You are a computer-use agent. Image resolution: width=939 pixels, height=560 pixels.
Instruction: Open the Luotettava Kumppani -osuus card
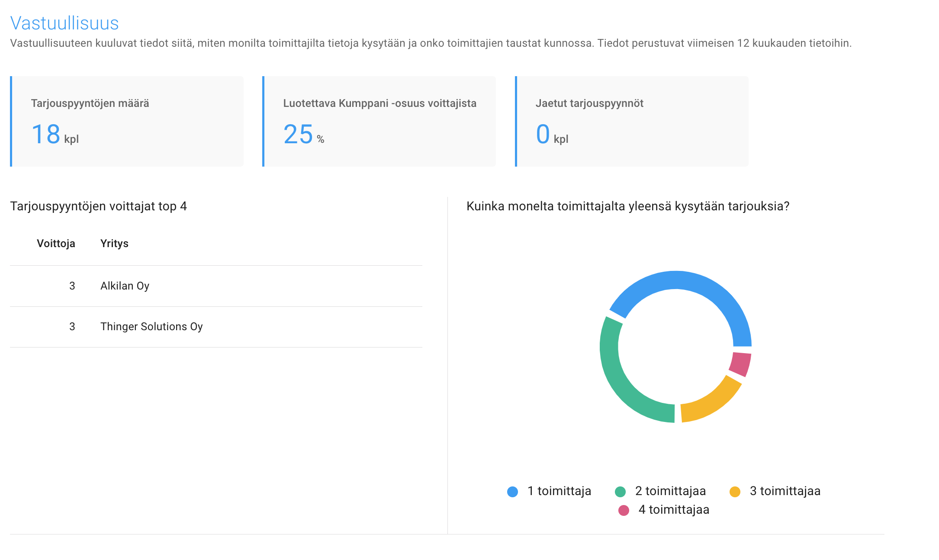(379, 122)
